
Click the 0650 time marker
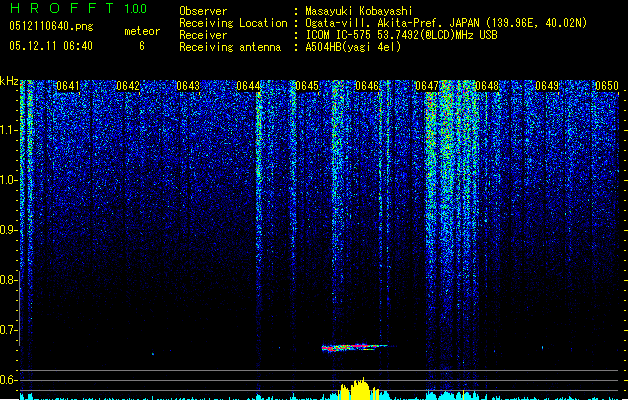(x=607, y=86)
